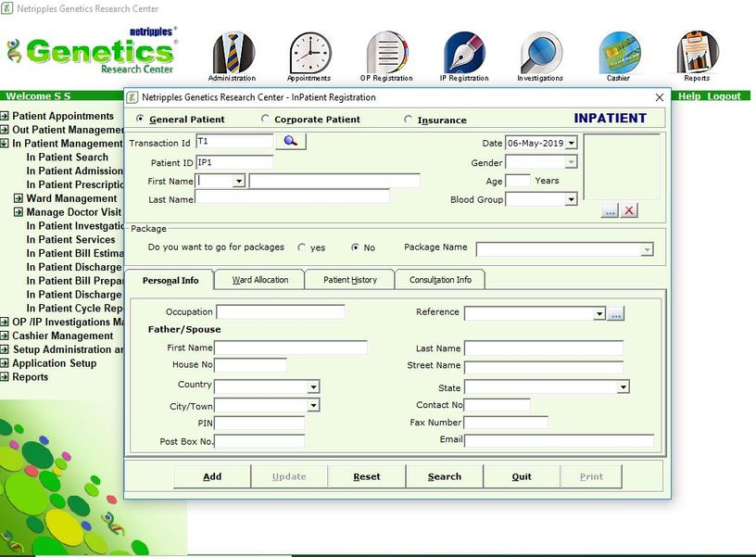Close the InPatient Registration dialog

[660, 97]
